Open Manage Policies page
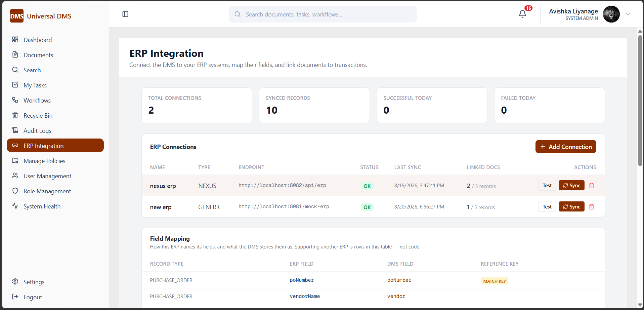This screenshot has width=644, height=310. [x=55, y=161]
